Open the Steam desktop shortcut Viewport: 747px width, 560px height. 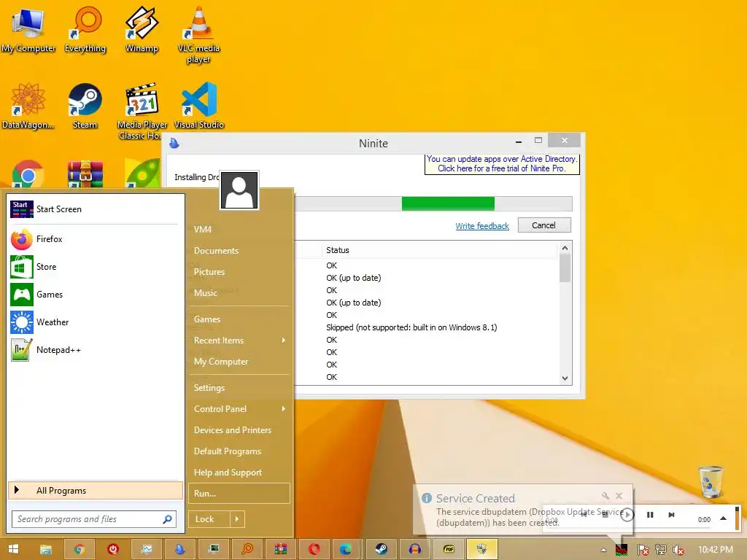(x=85, y=106)
